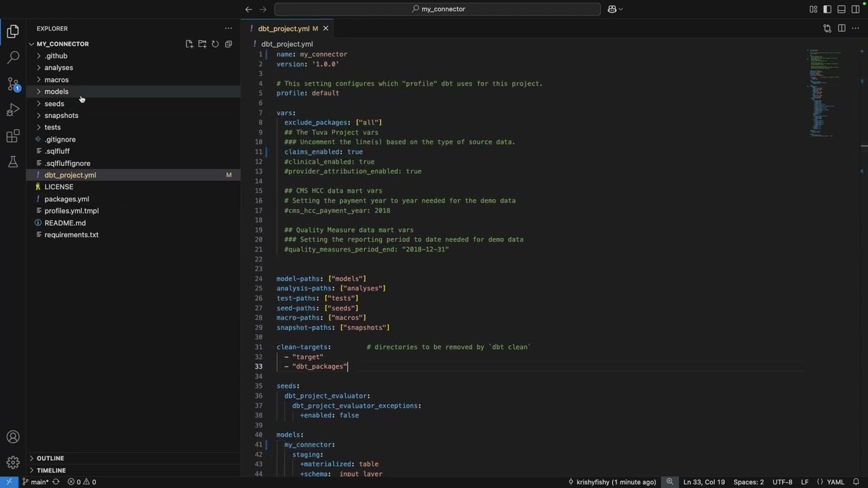Open the Manage gear menu

(13, 463)
